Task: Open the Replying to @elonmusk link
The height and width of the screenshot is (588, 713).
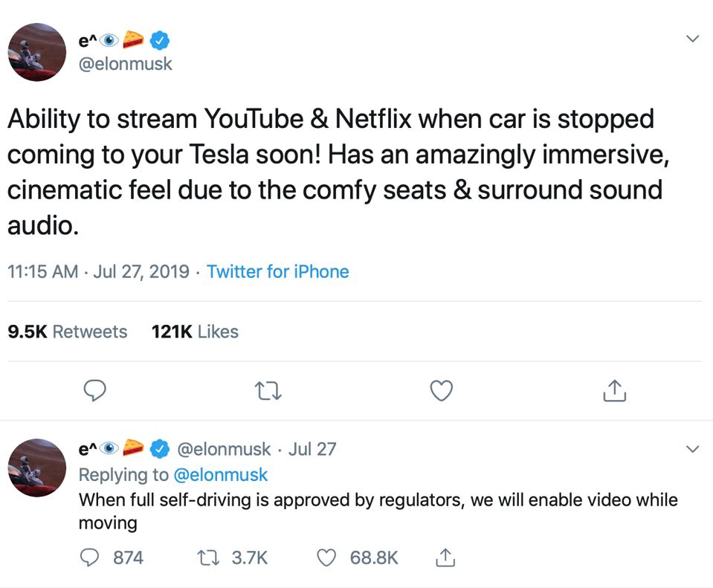Action: 220,474
